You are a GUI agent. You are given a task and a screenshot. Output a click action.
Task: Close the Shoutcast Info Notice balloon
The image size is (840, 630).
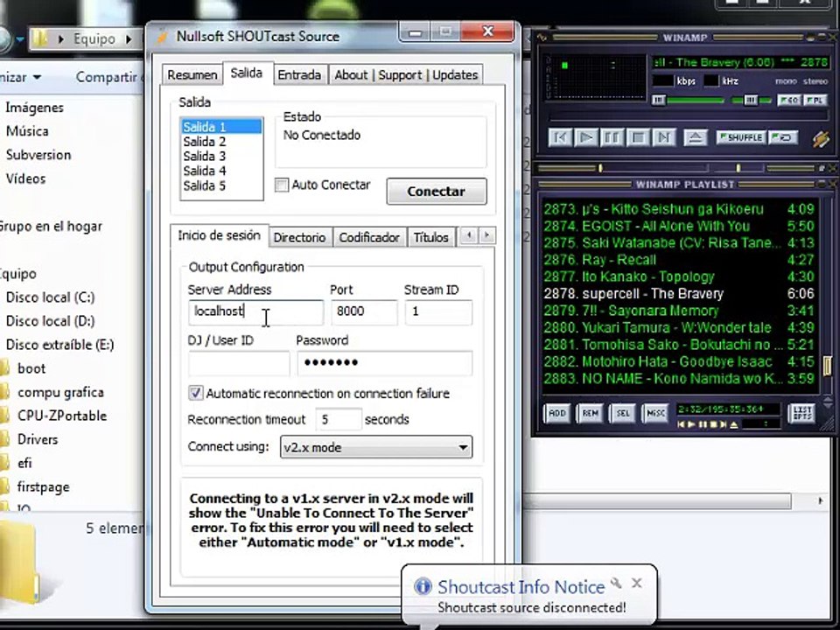(636, 583)
